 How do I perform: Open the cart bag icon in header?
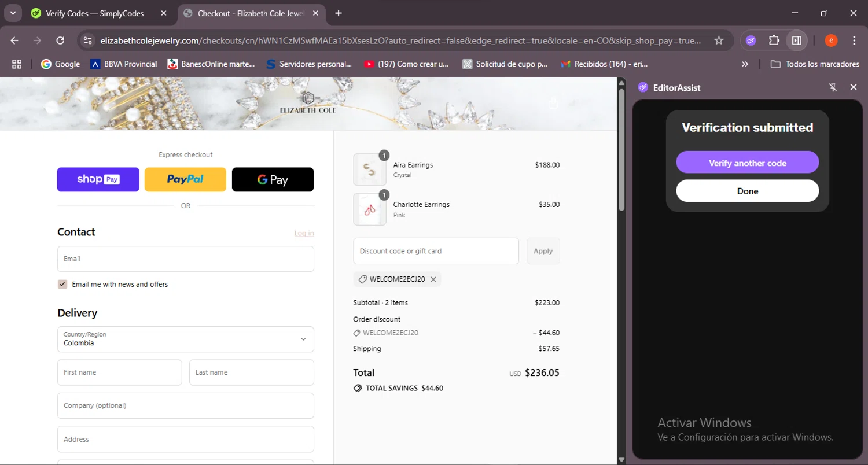point(553,104)
